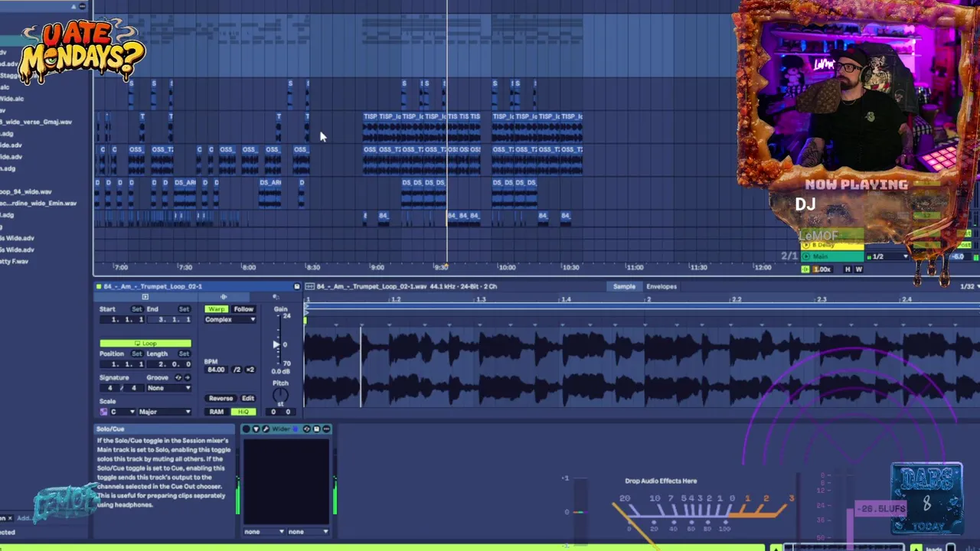
Task: Click the green zoom-to-selection icon below Main
Action: click(805, 269)
